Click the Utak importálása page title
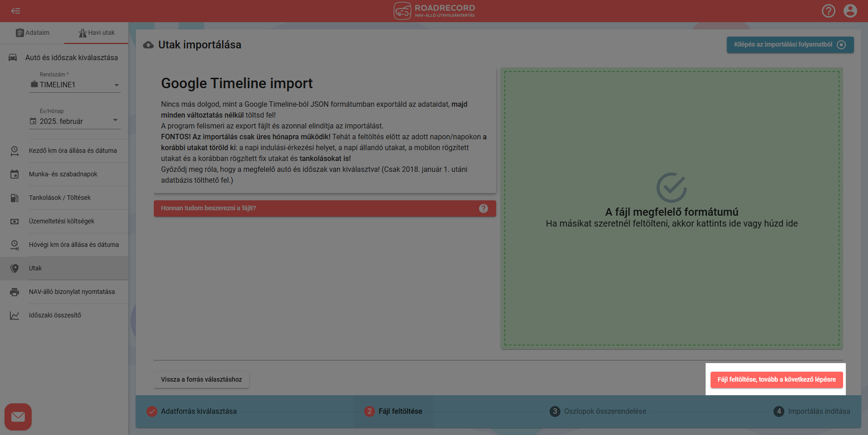This screenshot has width=868, height=435. (199, 45)
